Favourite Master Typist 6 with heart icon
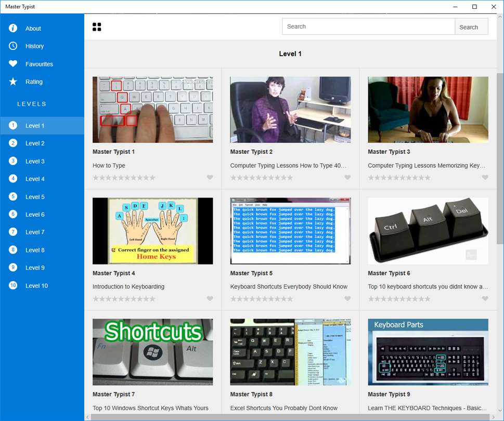Viewport: 504px width, 421px height. pyautogui.click(x=485, y=299)
